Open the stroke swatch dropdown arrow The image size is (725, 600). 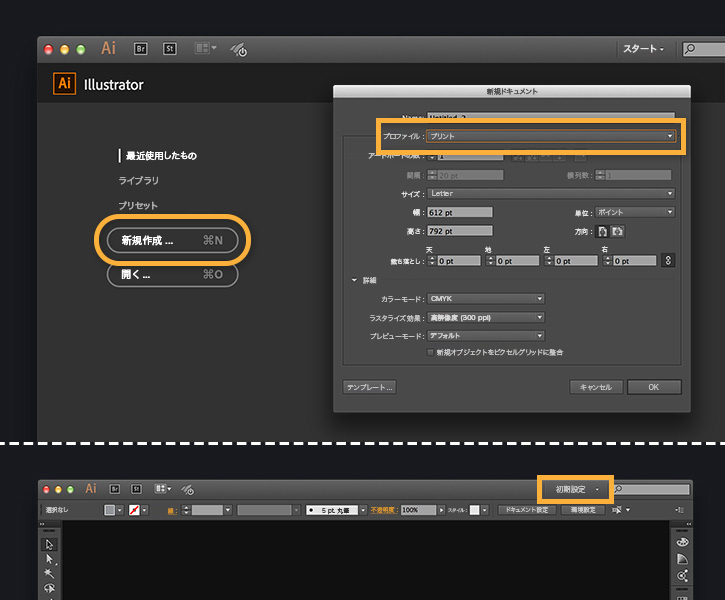[145, 510]
